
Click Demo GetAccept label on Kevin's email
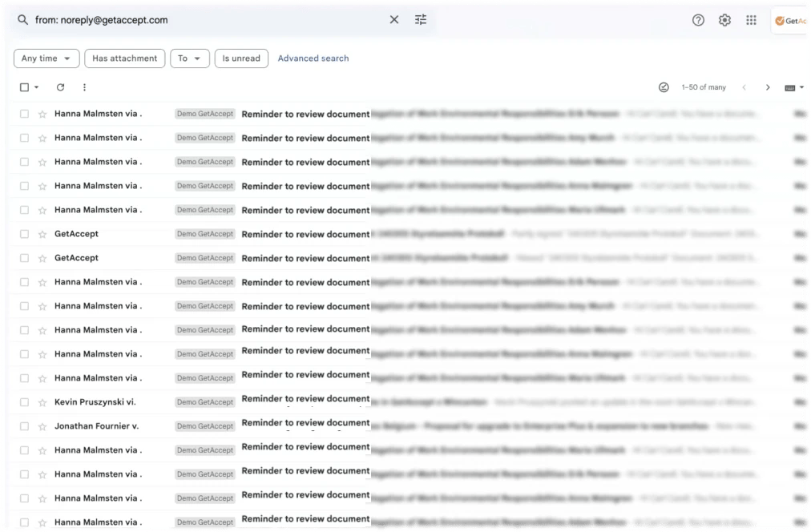pos(205,402)
